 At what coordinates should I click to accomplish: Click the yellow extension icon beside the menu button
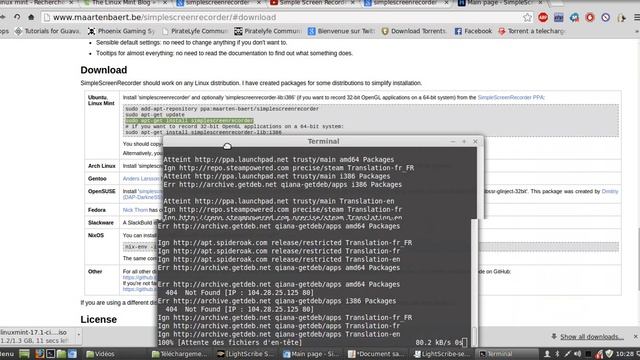click(x=621, y=18)
